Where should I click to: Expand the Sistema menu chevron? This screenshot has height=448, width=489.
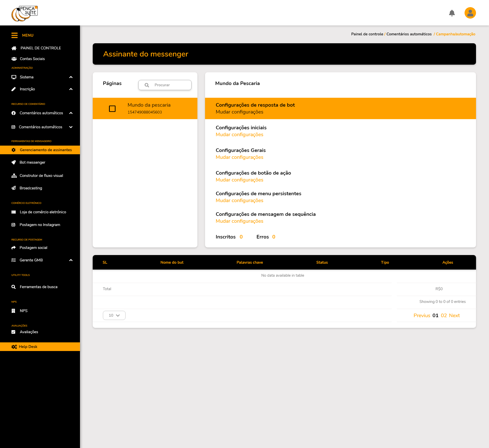tap(71, 77)
